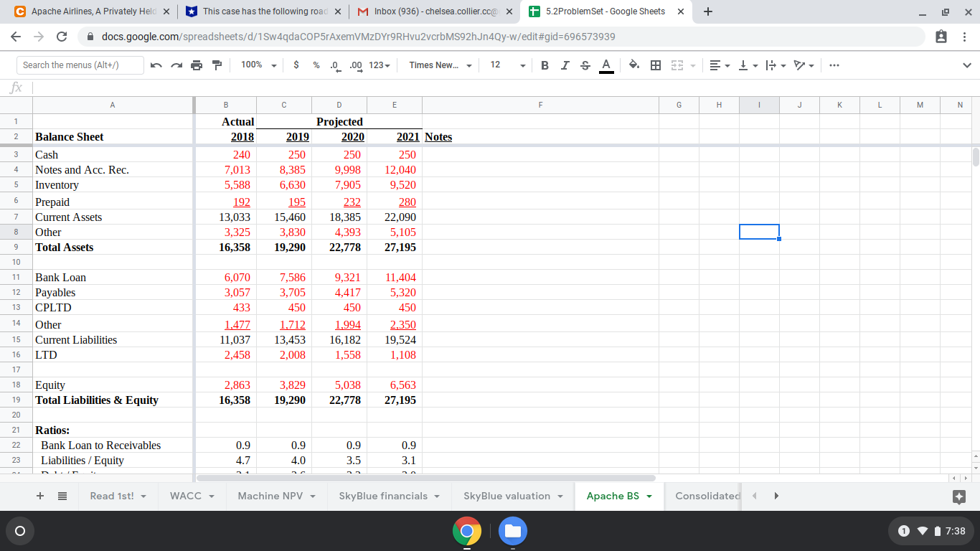The height and width of the screenshot is (551, 980).
Task: Open the Borders icon
Action: [654, 65]
